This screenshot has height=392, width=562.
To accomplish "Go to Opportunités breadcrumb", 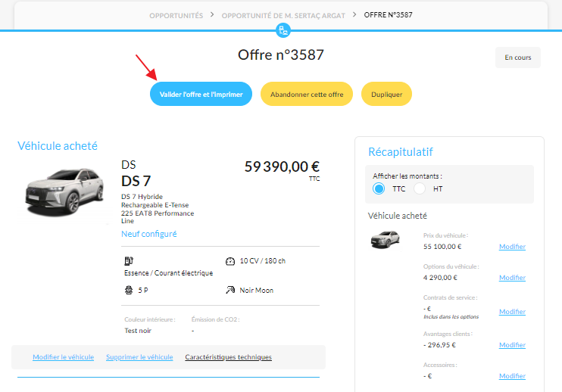I will [x=176, y=16].
